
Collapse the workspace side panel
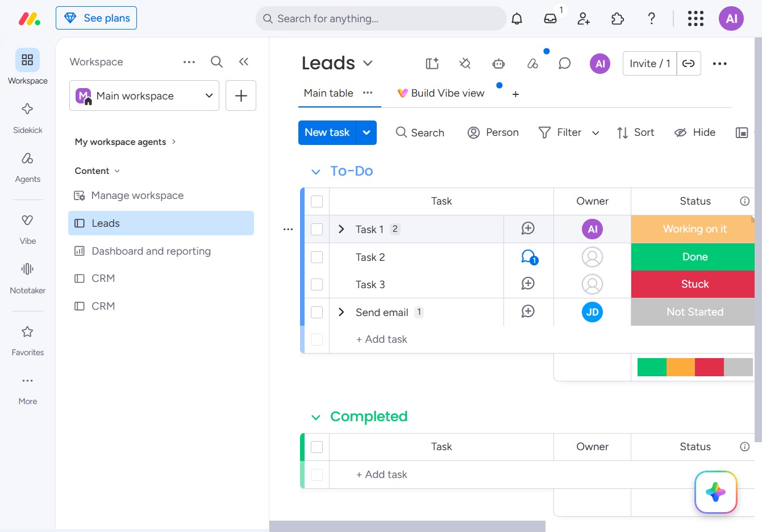pyautogui.click(x=244, y=62)
